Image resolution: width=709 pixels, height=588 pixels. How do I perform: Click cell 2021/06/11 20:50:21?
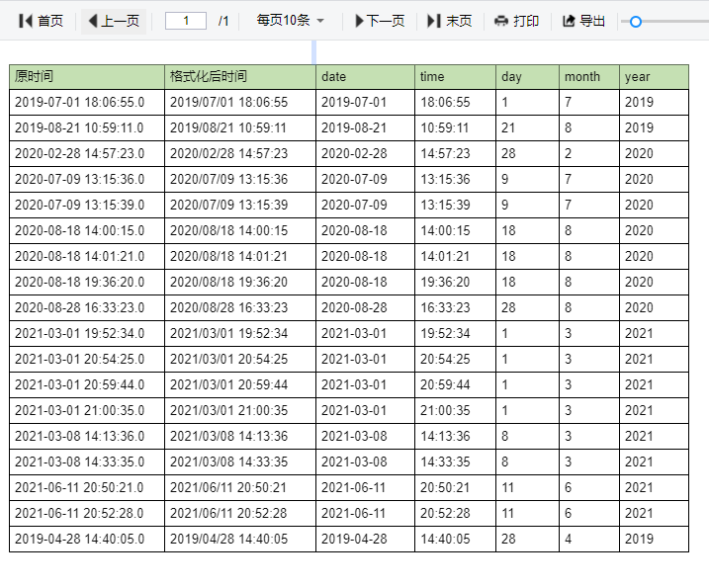(x=240, y=488)
